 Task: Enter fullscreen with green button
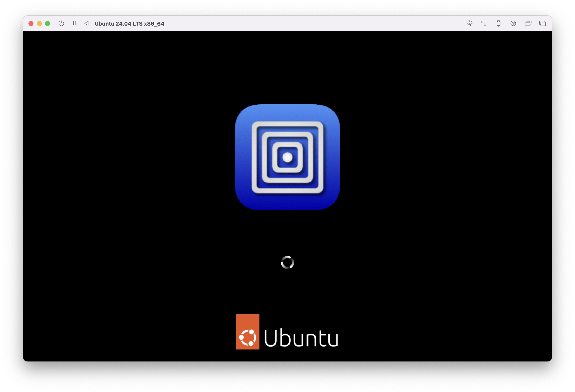[48, 24]
